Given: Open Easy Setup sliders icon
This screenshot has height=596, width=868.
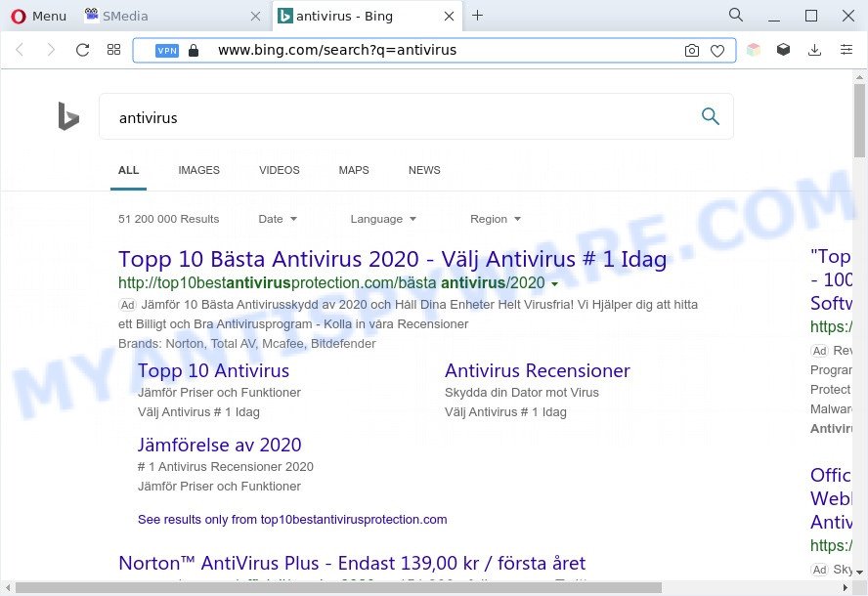Looking at the screenshot, I should pos(846,50).
